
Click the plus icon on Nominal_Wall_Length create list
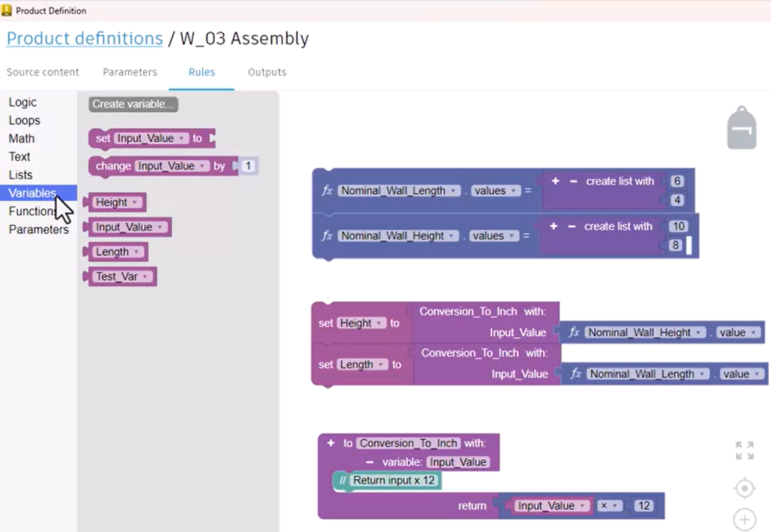(x=555, y=181)
